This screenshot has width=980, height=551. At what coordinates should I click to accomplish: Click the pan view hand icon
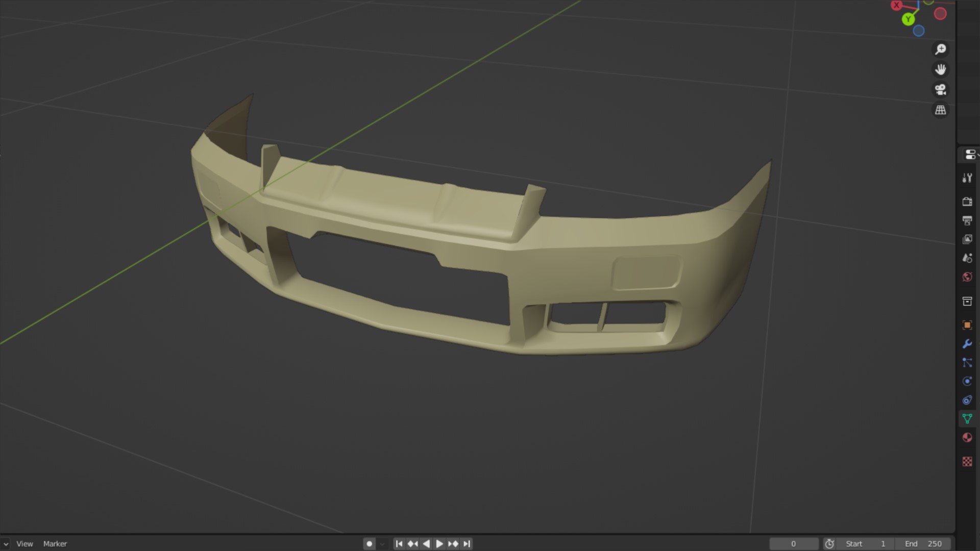point(940,69)
